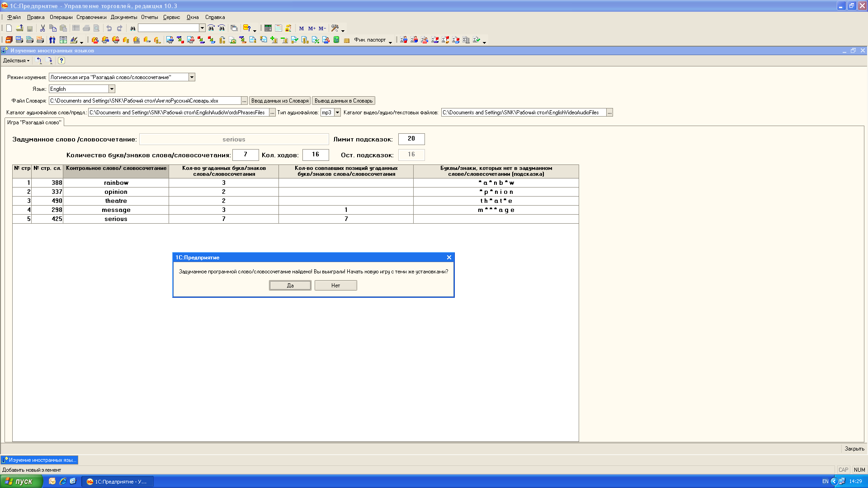Click the limit подсказок input field

411,139
